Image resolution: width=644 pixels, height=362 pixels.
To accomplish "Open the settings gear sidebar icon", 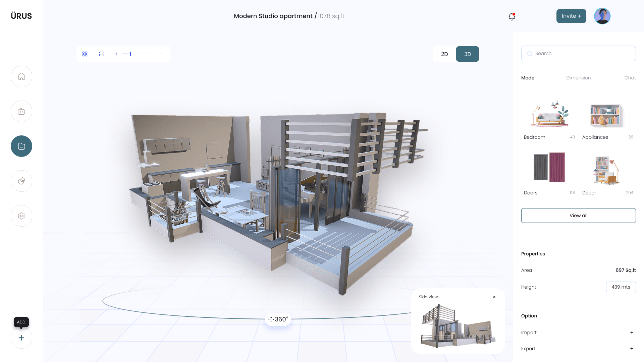I will 21,216.
